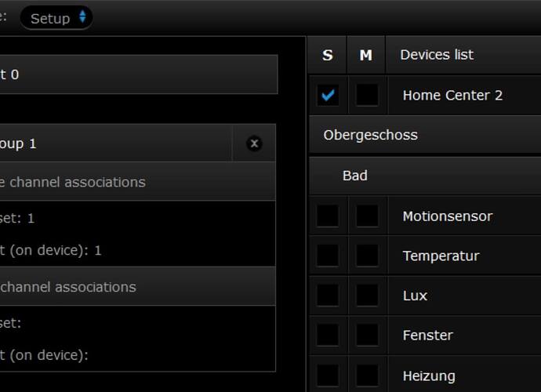
Task: Select the M checkbox for Lux
Action: point(367,296)
